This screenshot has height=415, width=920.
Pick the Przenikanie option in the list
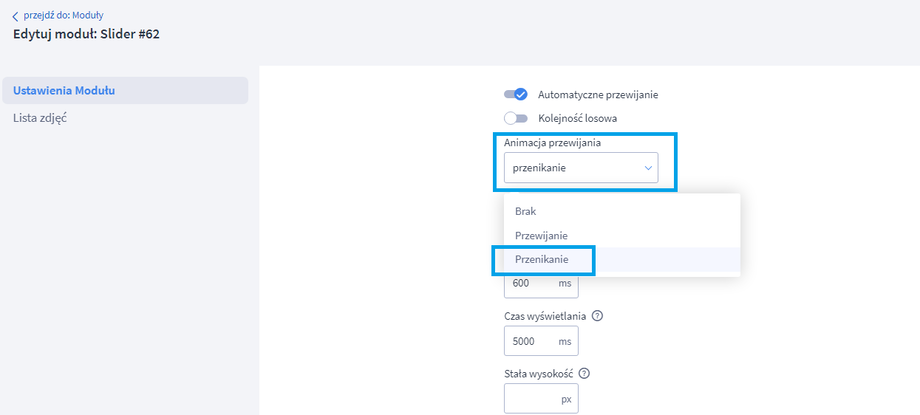click(x=542, y=259)
